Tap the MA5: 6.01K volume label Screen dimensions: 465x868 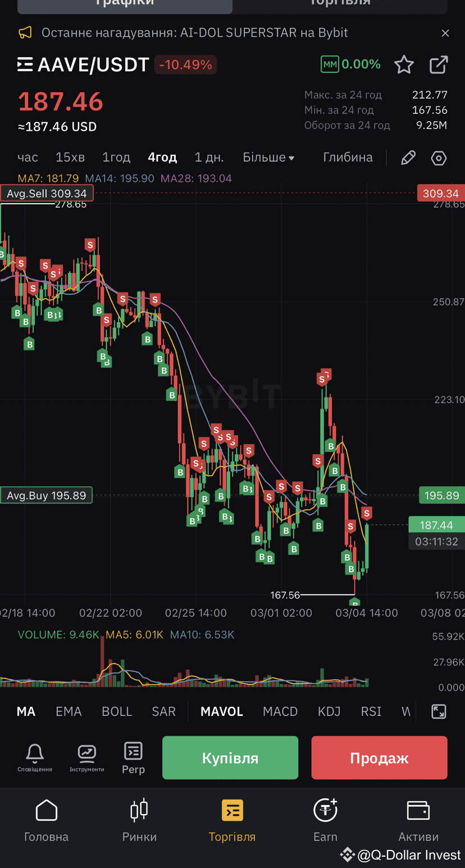click(x=135, y=635)
